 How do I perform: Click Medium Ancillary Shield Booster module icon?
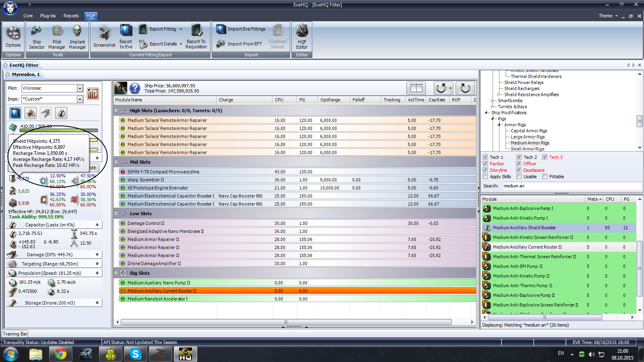[x=487, y=228]
